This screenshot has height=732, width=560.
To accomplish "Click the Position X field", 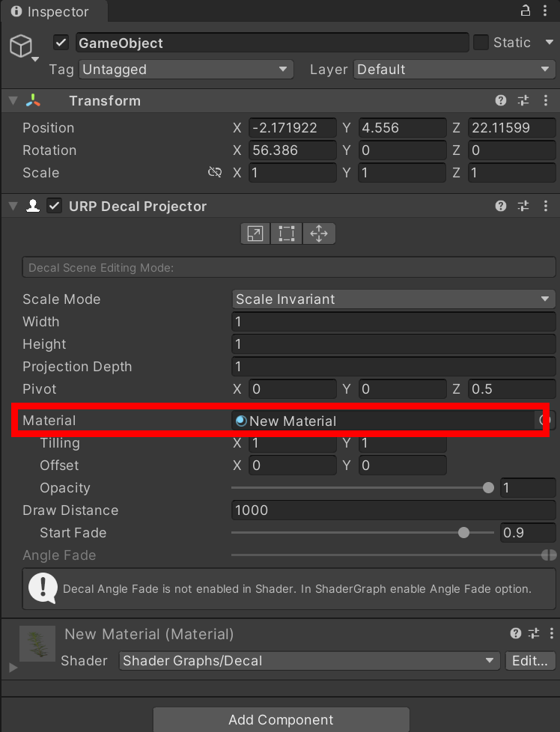I will pyautogui.click(x=293, y=127).
